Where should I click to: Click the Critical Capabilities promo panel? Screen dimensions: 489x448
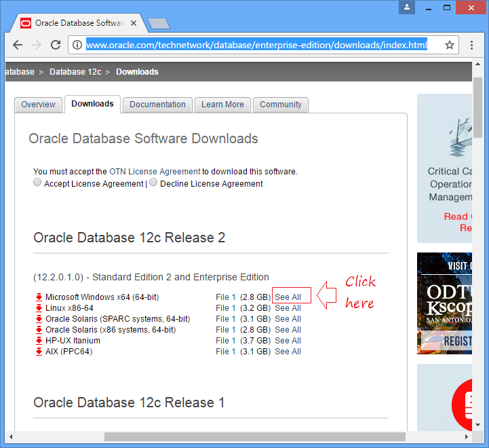coord(444,168)
